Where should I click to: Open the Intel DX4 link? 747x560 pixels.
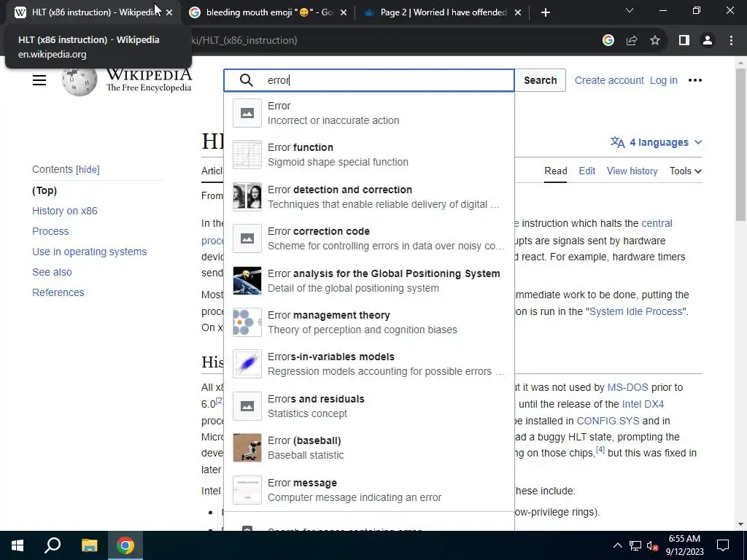pyautogui.click(x=643, y=404)
